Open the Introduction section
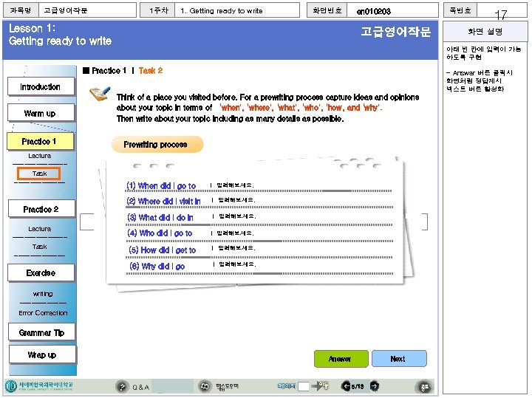Screen dimensions: 532x398 (x=41, y=87)
